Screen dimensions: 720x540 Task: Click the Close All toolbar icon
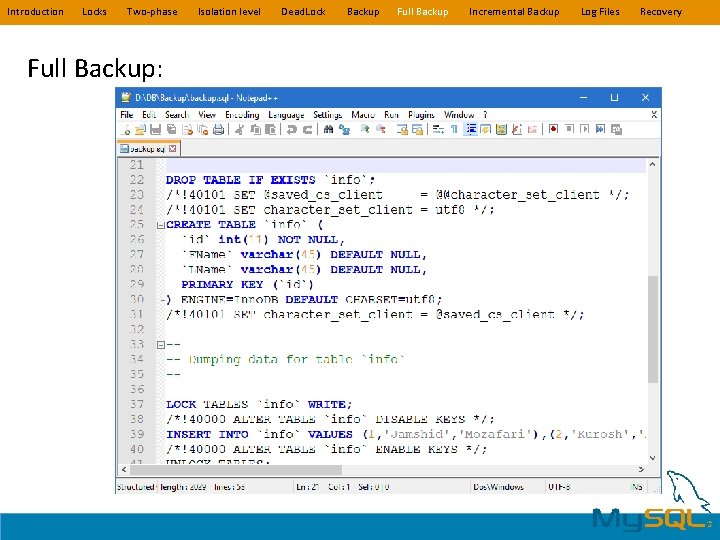[203, 129]
